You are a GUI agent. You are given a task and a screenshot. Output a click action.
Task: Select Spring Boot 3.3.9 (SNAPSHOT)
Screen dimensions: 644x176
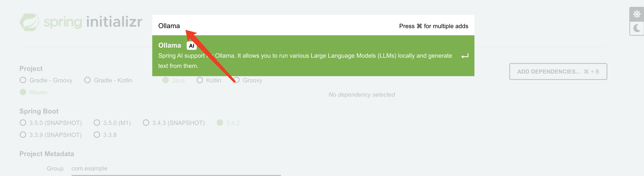tap(51, 135)
